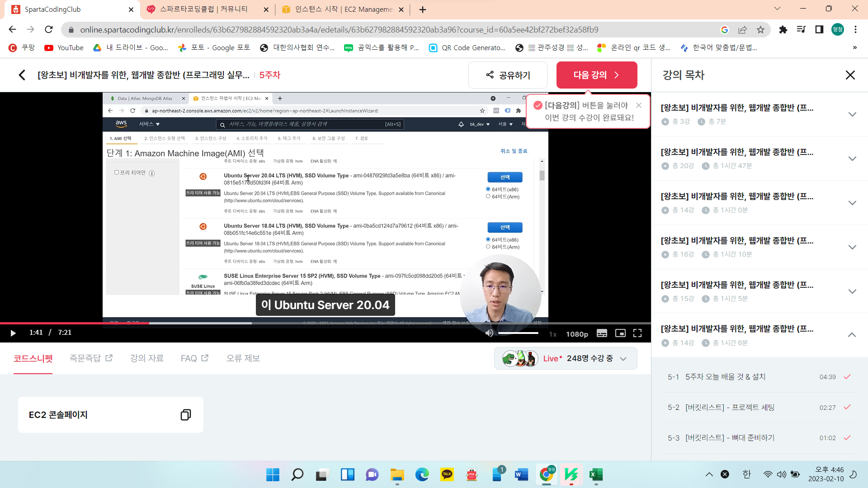
Task: Open Chrome side panel icon
Action: [819, 29]
